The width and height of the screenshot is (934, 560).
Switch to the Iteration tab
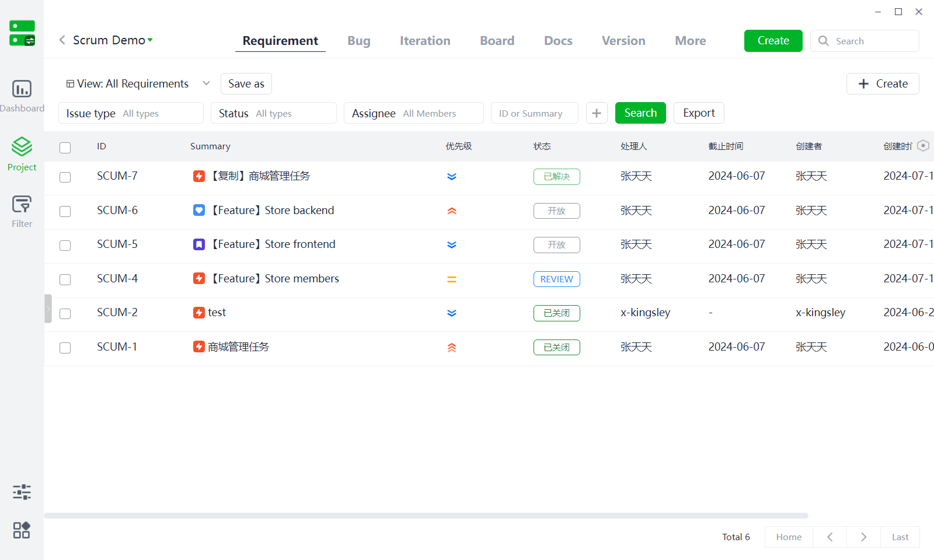click(x=425, y=41)
